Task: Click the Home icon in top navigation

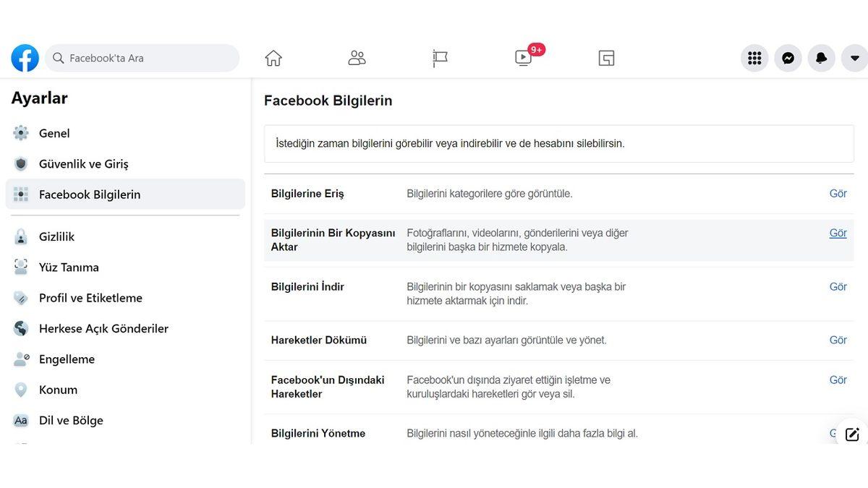Action: click(273, 58)
